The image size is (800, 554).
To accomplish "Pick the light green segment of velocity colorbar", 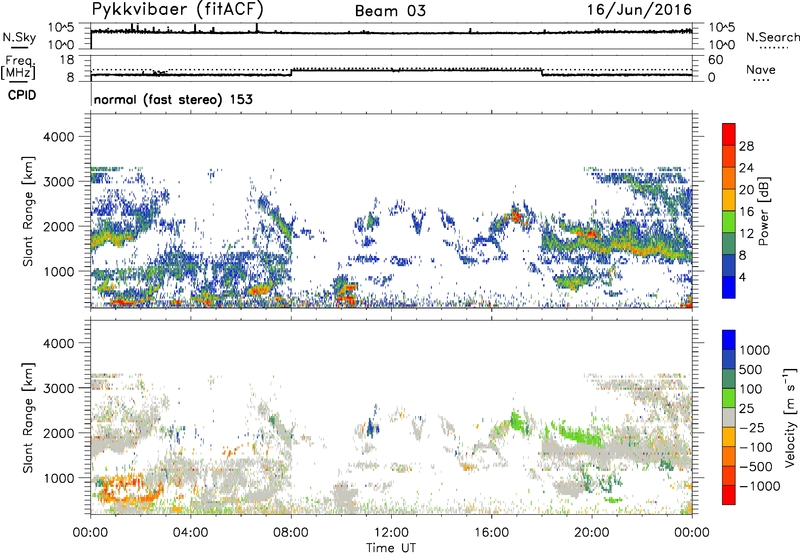I will [729, 398].
